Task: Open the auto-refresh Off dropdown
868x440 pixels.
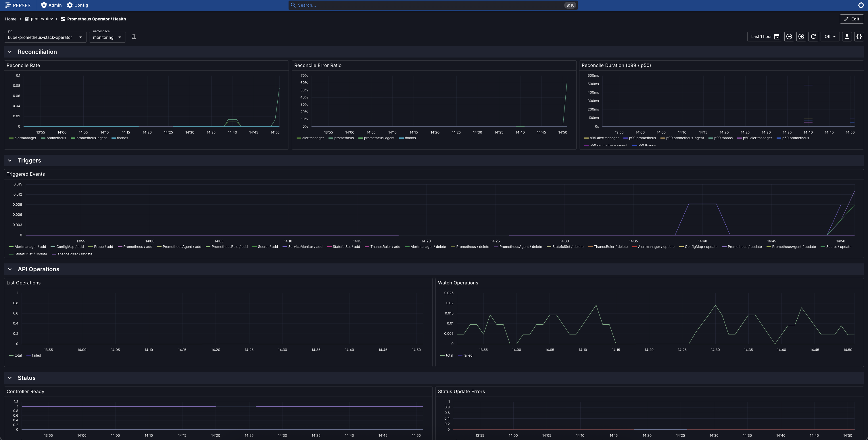Action: pyautogui.click(x=830, y=37)
